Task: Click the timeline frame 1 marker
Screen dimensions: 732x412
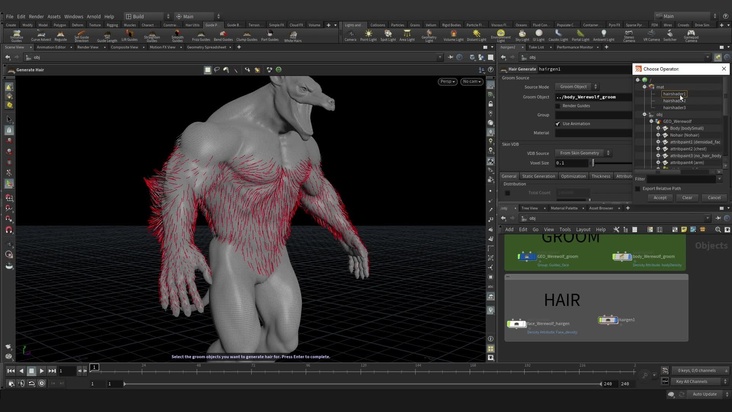Action: click(94, 367)
